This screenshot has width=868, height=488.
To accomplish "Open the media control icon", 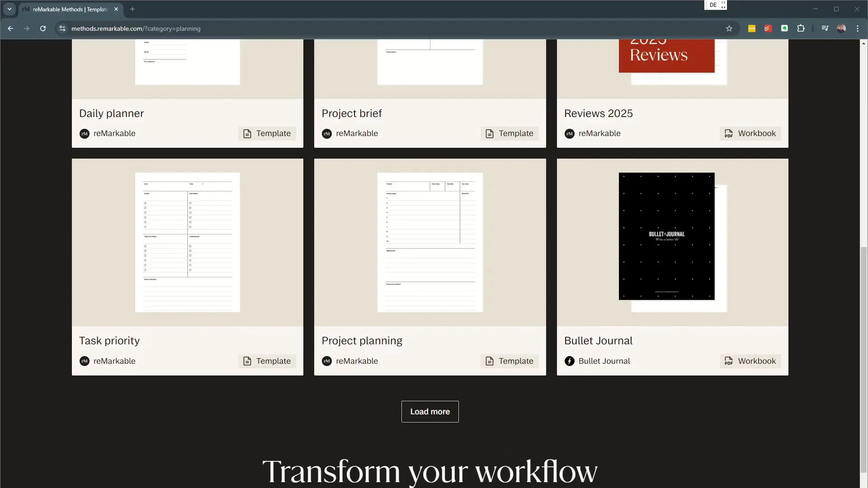I will point(825,28).
